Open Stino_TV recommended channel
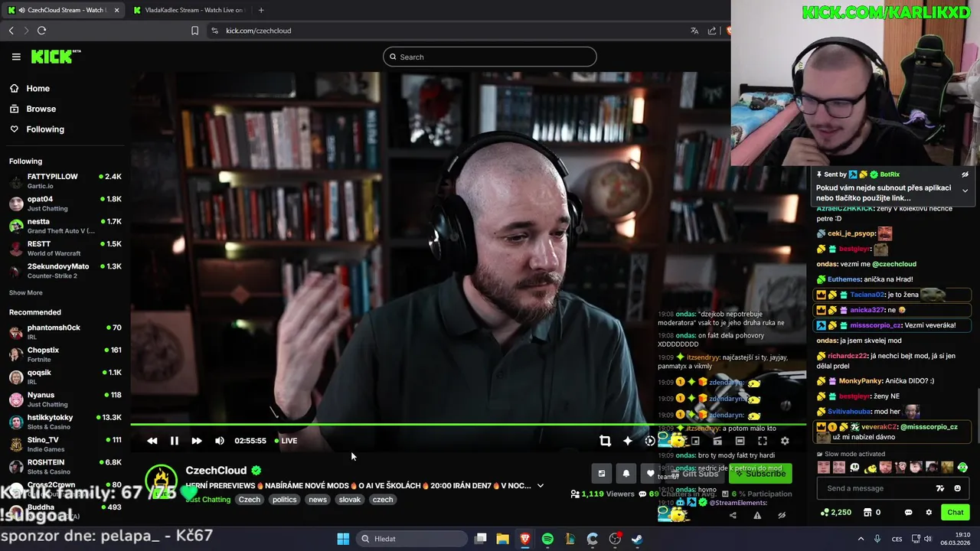Screen dimensions: 980x551 click(x=65, y=445)
